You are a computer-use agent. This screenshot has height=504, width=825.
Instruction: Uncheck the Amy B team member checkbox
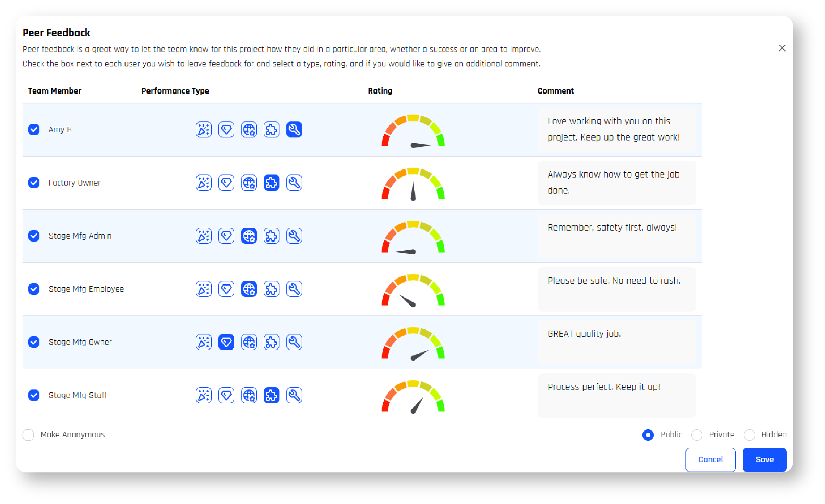pos(34,129)
